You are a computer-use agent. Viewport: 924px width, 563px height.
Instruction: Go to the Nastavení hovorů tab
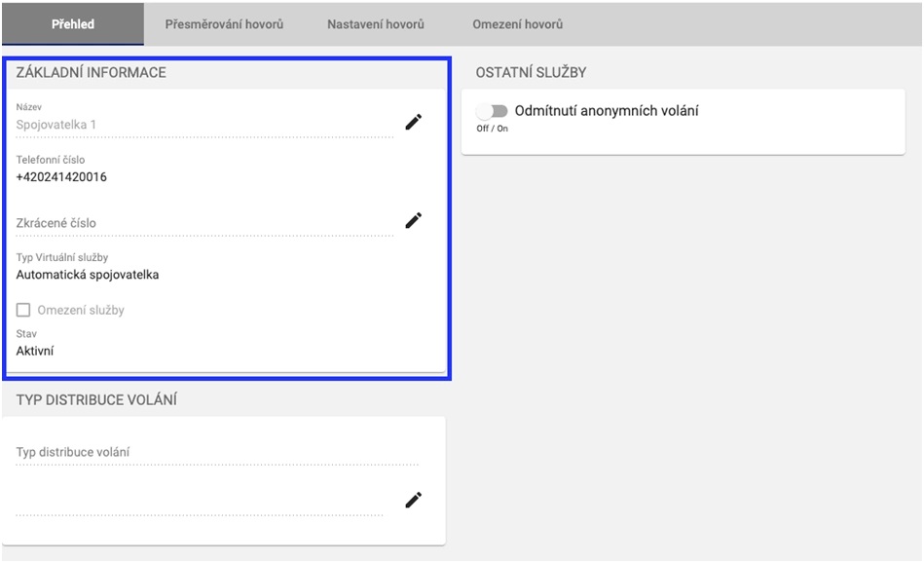click(x=375, y=23)
